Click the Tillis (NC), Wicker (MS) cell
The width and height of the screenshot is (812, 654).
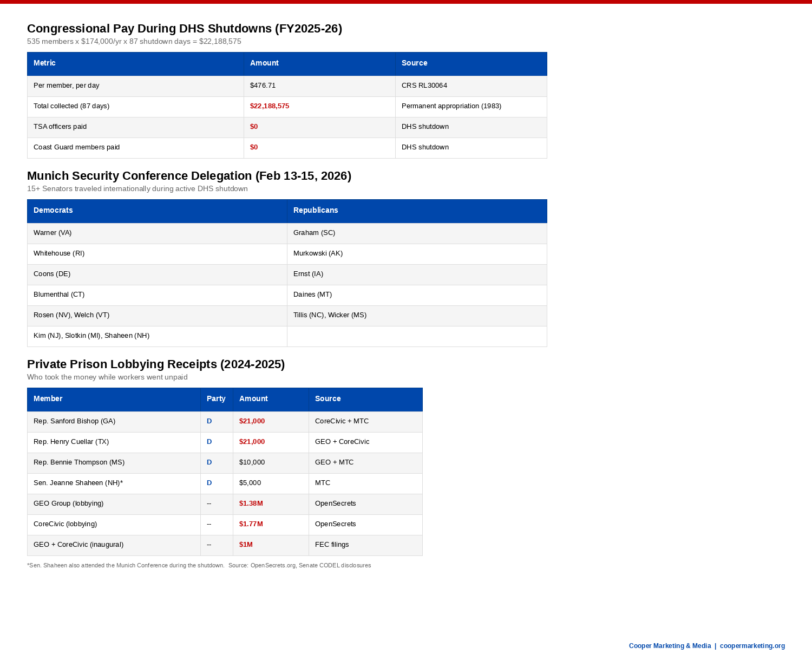click(417, 316)
